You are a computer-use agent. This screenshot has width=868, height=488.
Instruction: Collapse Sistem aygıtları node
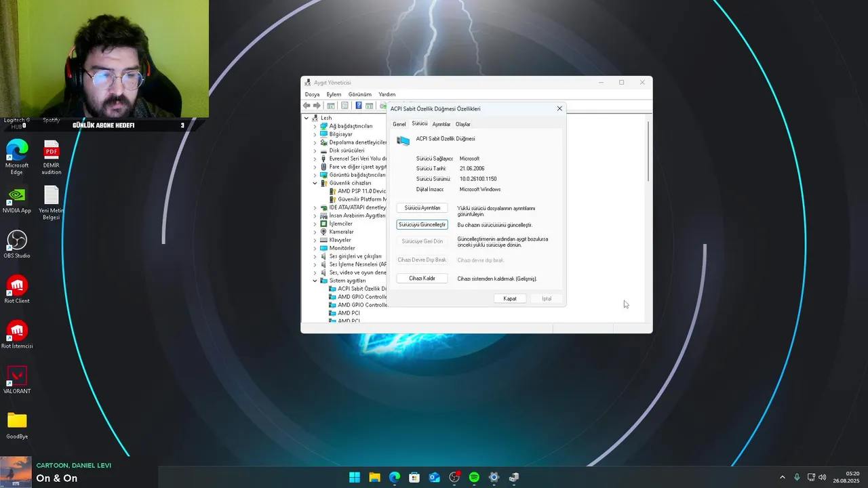coord(315,281)
